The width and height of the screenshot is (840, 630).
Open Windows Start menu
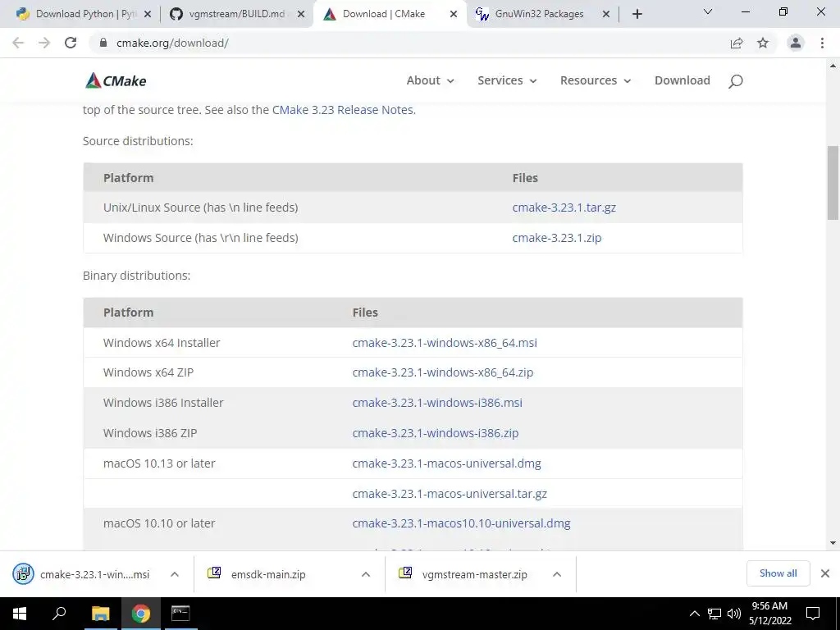tap(20, 614)
